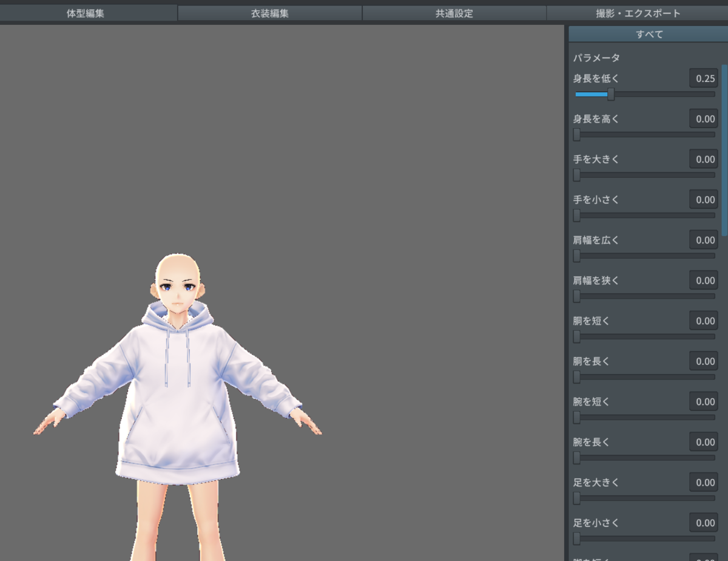Click the 手を小さく slider track
Screen dimensions: 728x561
[645, 216]
